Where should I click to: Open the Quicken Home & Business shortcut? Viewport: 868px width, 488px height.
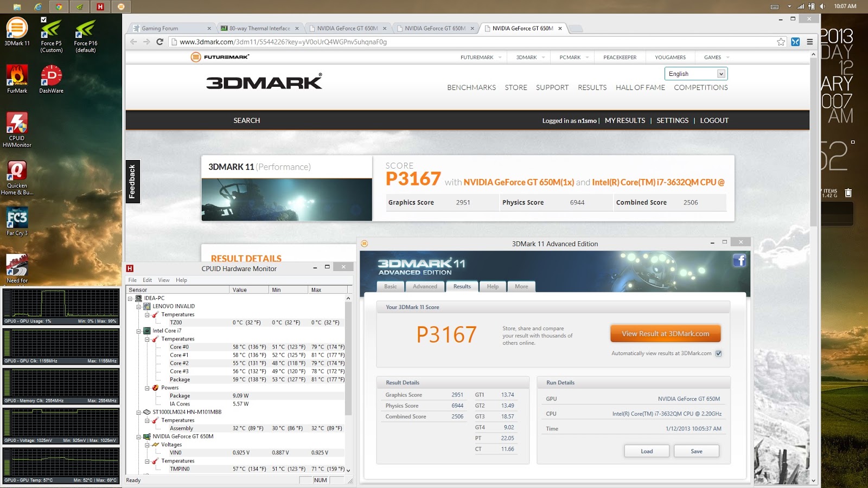17,178
